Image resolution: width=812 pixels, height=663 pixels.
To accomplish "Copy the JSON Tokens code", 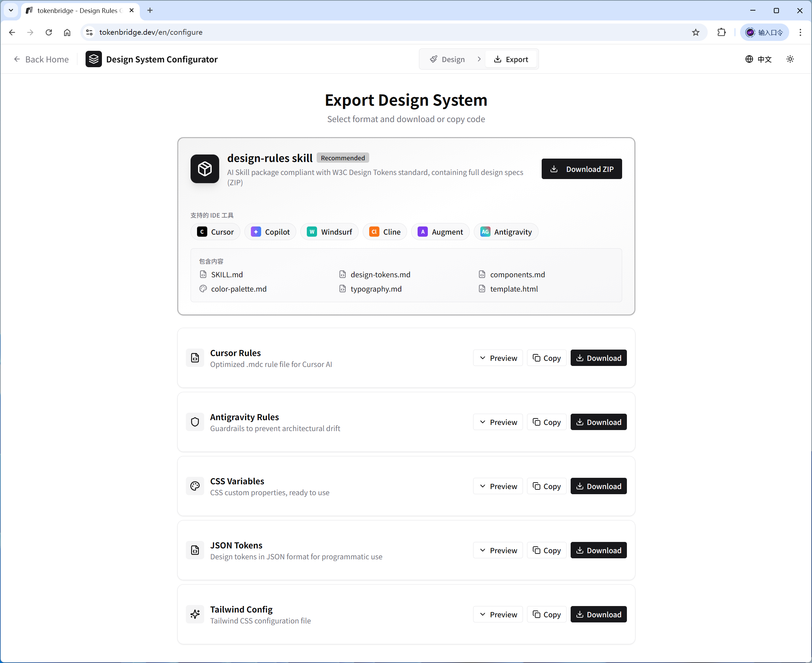I will [x=546, y=550].
